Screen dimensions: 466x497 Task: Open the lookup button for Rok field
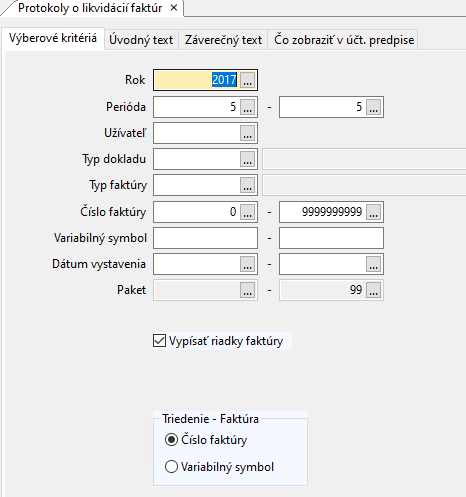[247, 80]
